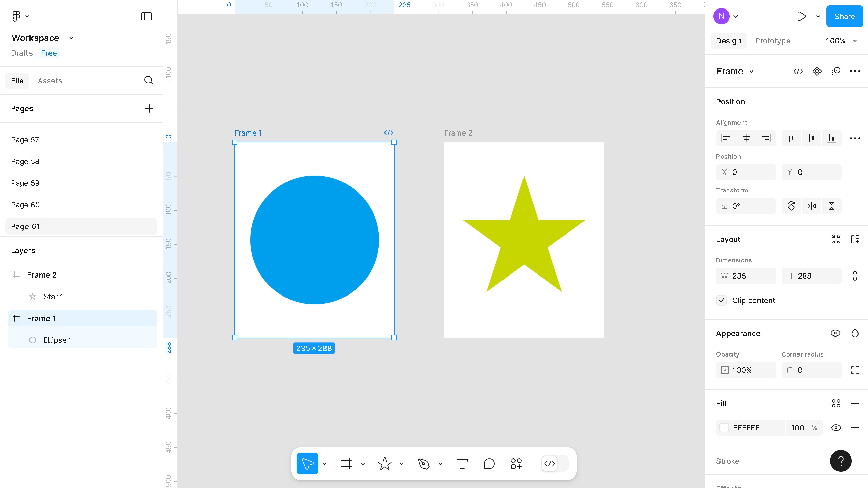Select the Pen tool
This screenshot has height=488, width=868.
[423, 464]
